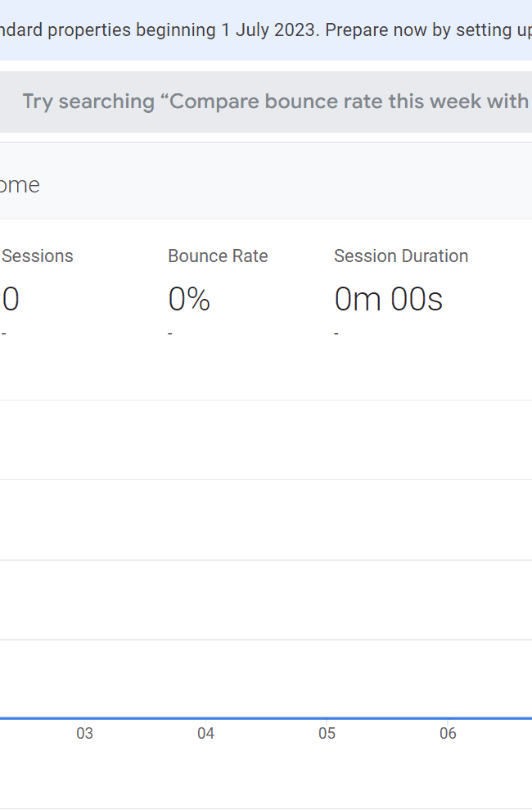This screenshot has height=810, width=532.
Task: Click the 04 date label on the chart axis
Action: (205, 734)
